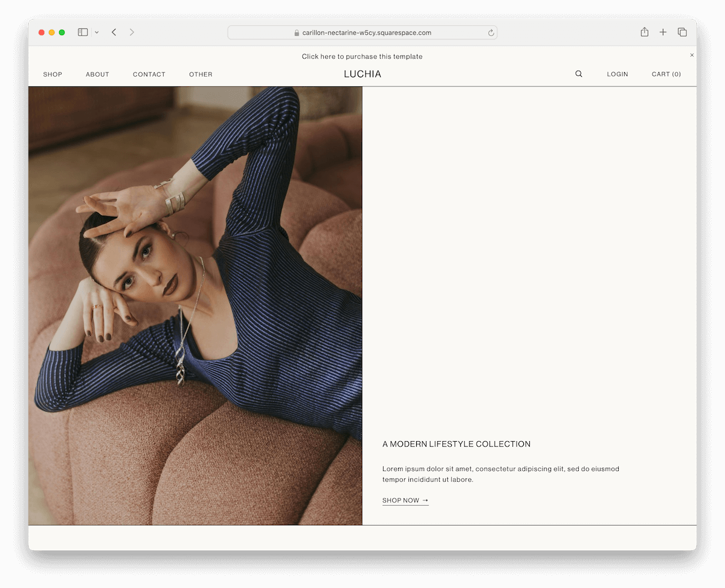The image size is (725, 588).
Task: Open the OTHER navigation menu
Action: (201, 74)
